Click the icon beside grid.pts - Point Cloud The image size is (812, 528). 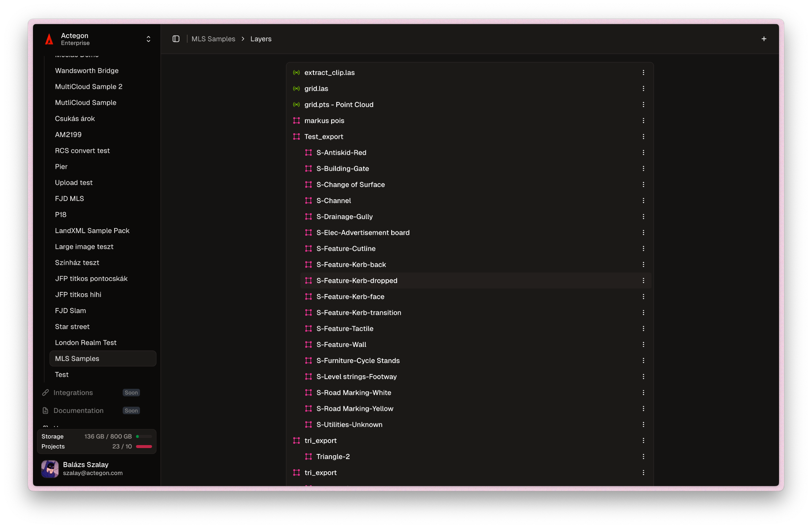[296, 104]
